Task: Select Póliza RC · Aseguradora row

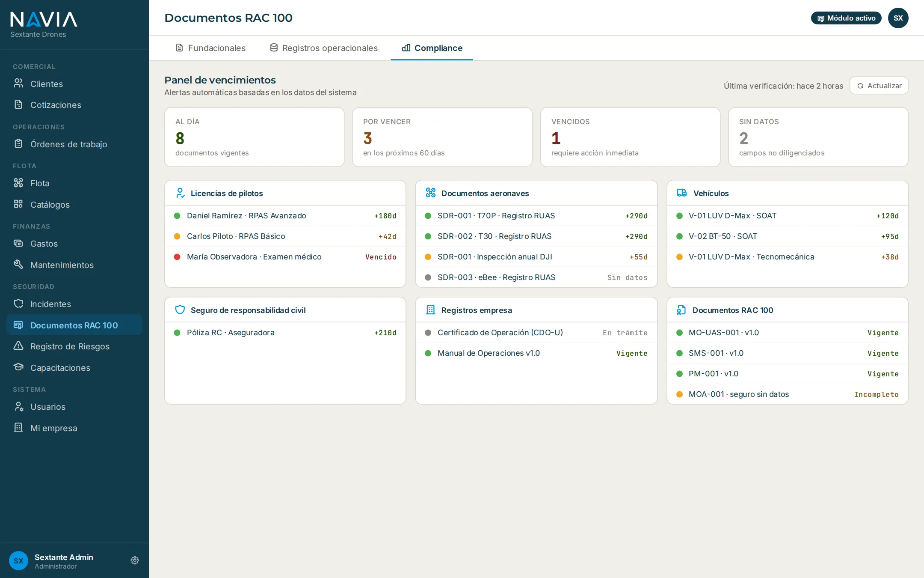Action: pos(285,333)
